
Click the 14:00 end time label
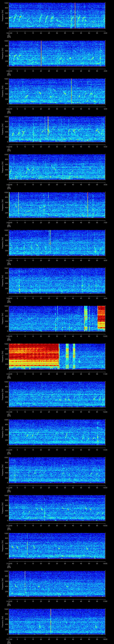pyautogui.click(x=105, y=487)
